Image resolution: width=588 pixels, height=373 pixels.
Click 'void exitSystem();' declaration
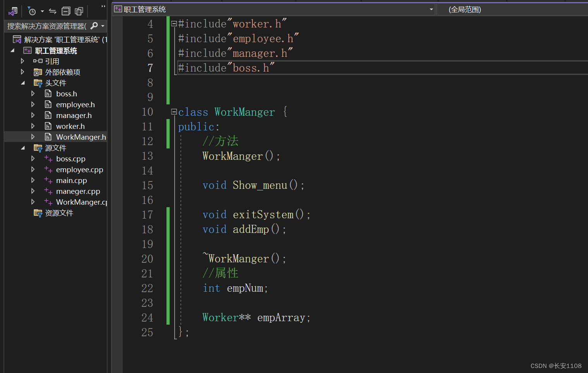click(x=257, y=215)
